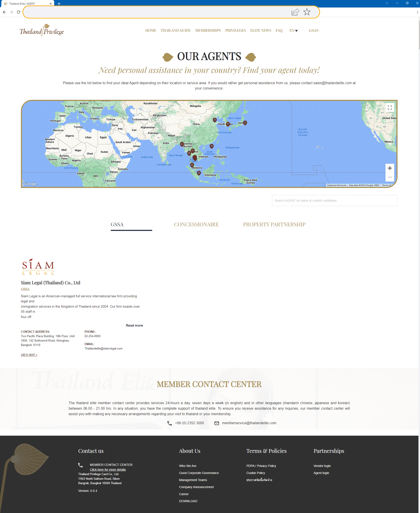Open VIEW MAP link for Siam Legal
The image size is (420, 513).
pyautogui.click(x=29, y=355)
